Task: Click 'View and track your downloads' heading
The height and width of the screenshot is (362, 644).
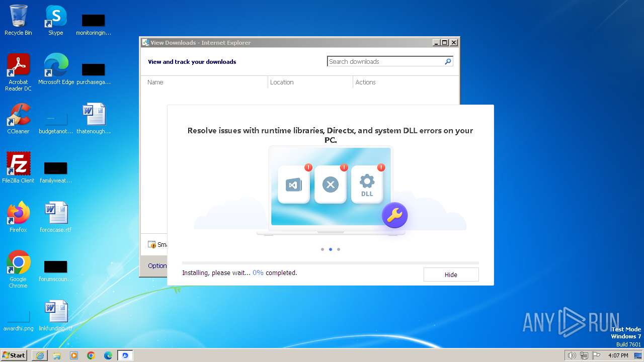Action: point(192,62)
